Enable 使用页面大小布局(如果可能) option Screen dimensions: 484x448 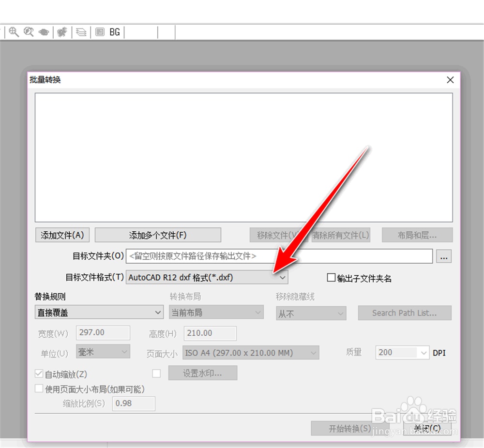pos(39,388)
